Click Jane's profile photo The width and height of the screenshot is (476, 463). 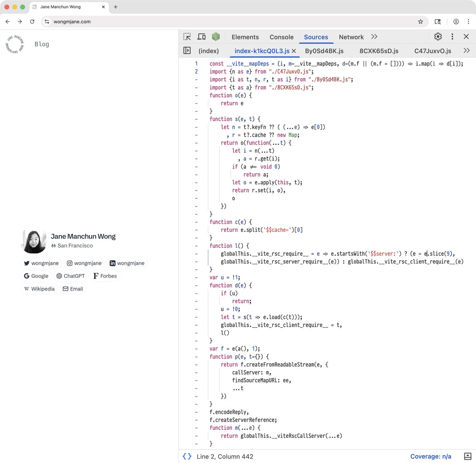[34, 240]
